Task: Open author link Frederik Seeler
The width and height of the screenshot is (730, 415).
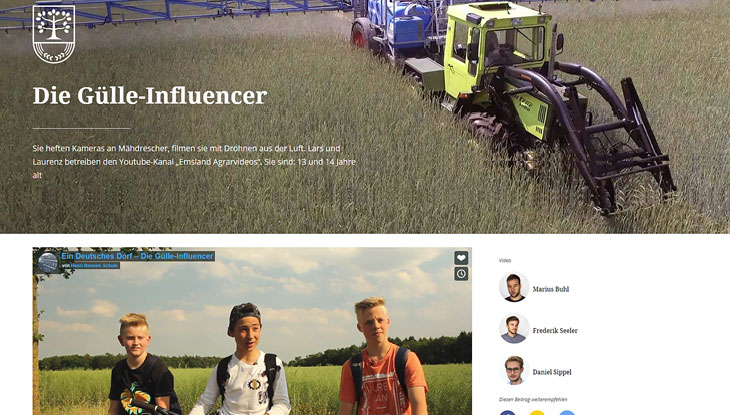Action: click(x=555, y=331)
